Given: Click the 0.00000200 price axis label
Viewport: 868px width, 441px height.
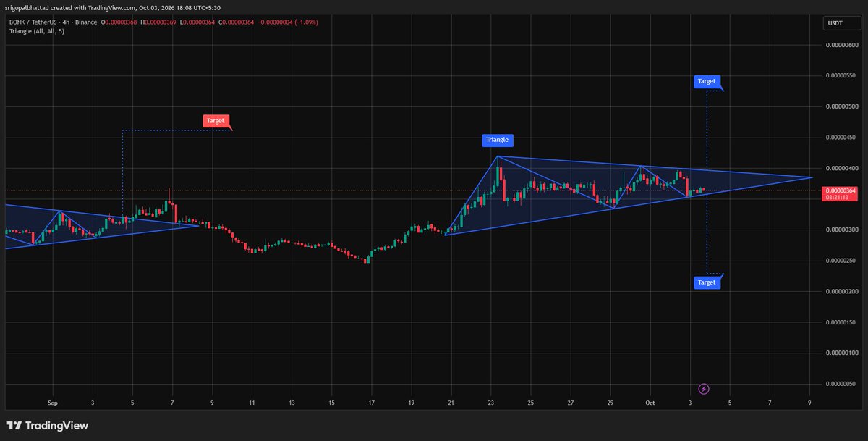Looking at the screenshot, I should click(841, 291).
